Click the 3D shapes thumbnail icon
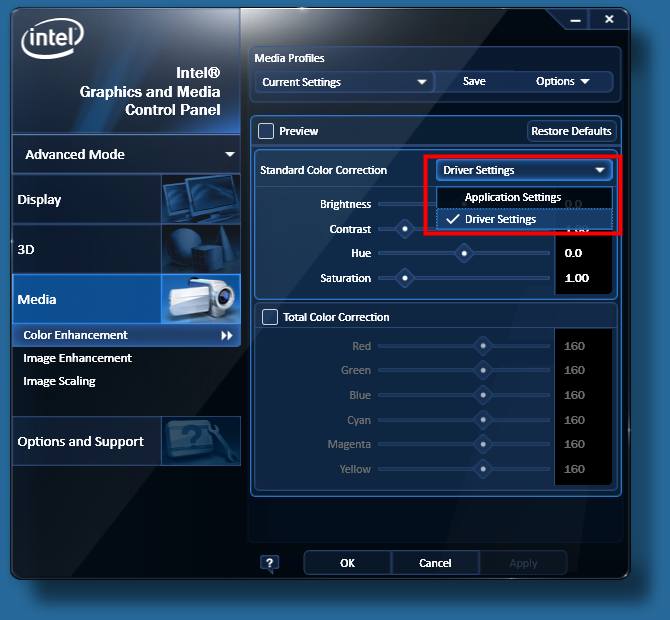This screenshot has width=670, height=620. [x=201, y=249]
